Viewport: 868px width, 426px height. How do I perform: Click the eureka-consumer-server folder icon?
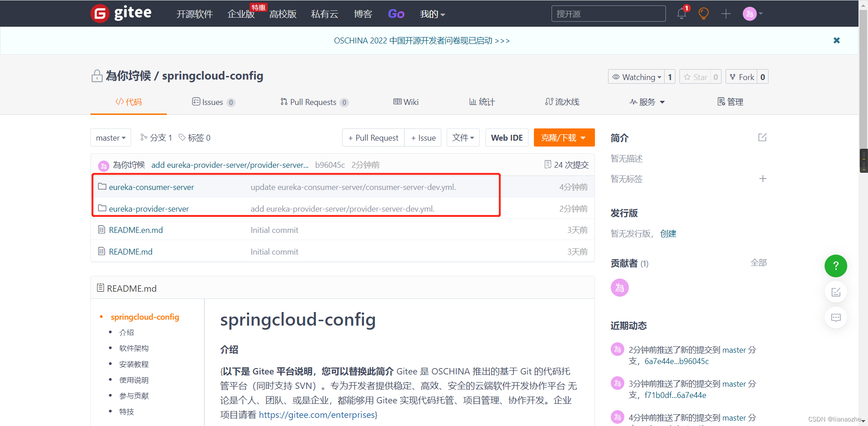[102, 186]
